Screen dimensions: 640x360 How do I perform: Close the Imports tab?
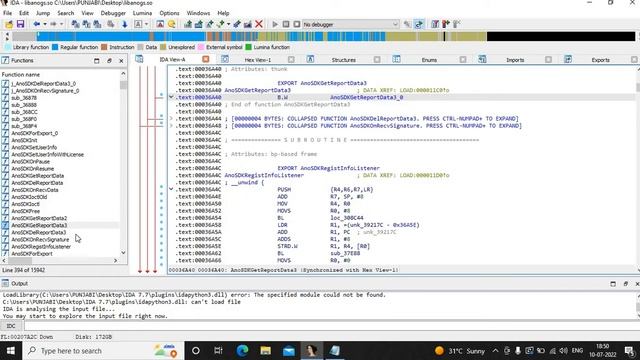coord(548,60)
